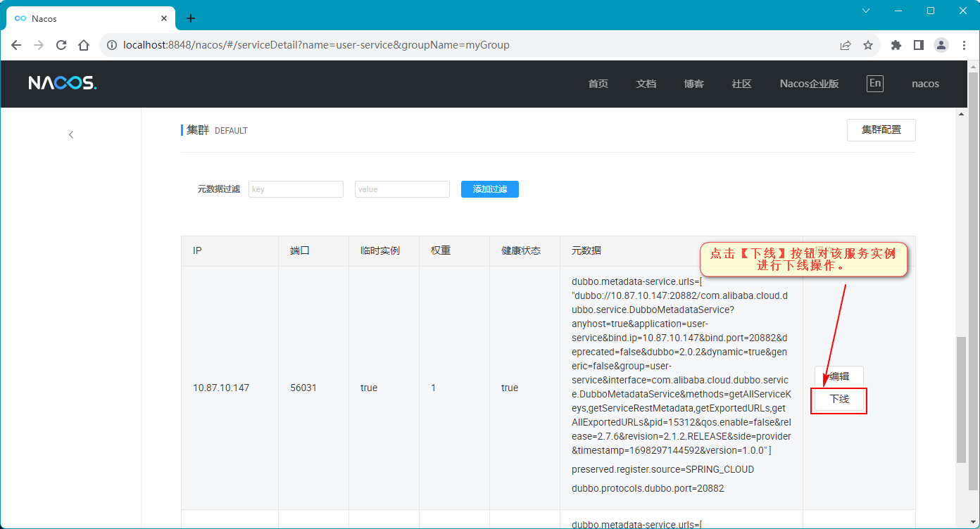Click the 临时实例 column header
This screenshot has width=980, height=529.
[x=380, y=250]
